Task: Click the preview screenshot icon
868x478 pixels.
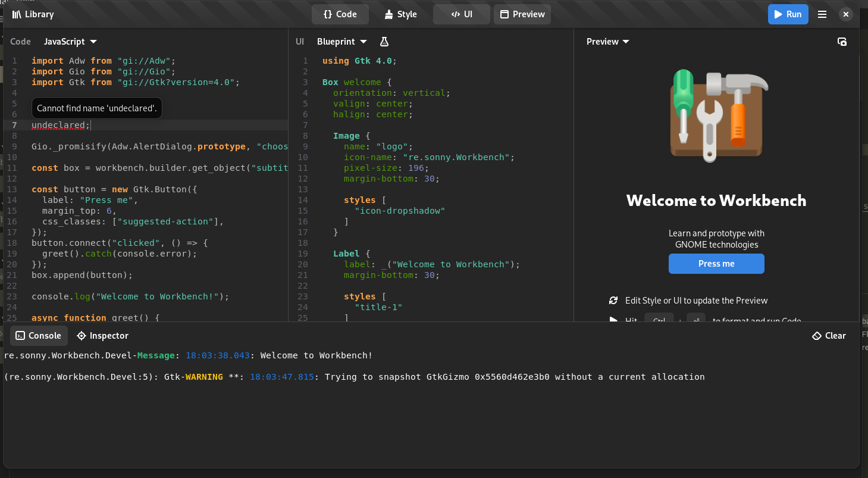Action: tap(842, 42)
